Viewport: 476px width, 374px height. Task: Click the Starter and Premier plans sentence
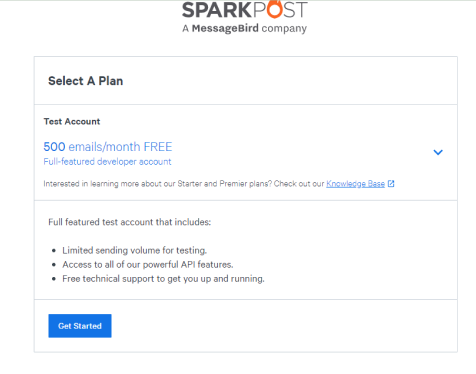pyautogui.click(x=184, y=184)
